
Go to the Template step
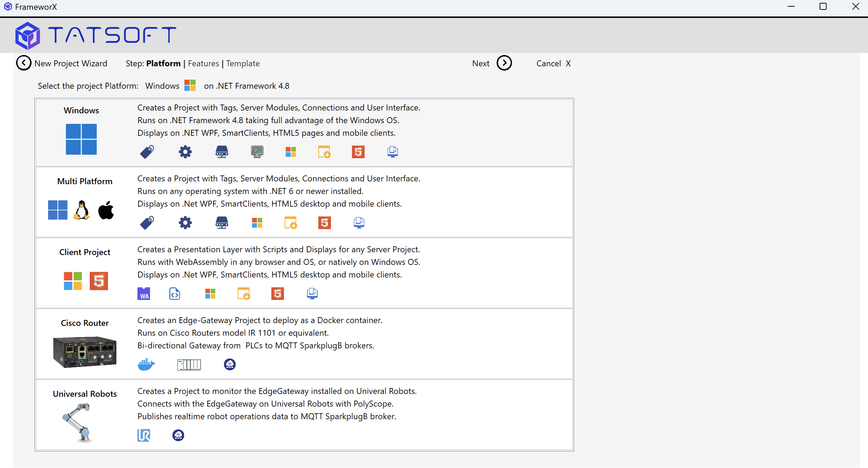(x=243, y=63)
